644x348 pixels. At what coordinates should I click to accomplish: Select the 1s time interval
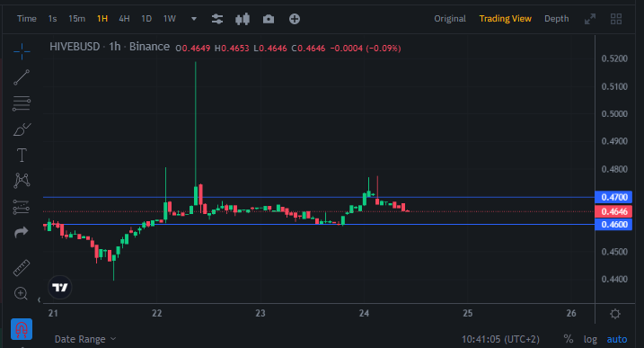coord(53,19)
